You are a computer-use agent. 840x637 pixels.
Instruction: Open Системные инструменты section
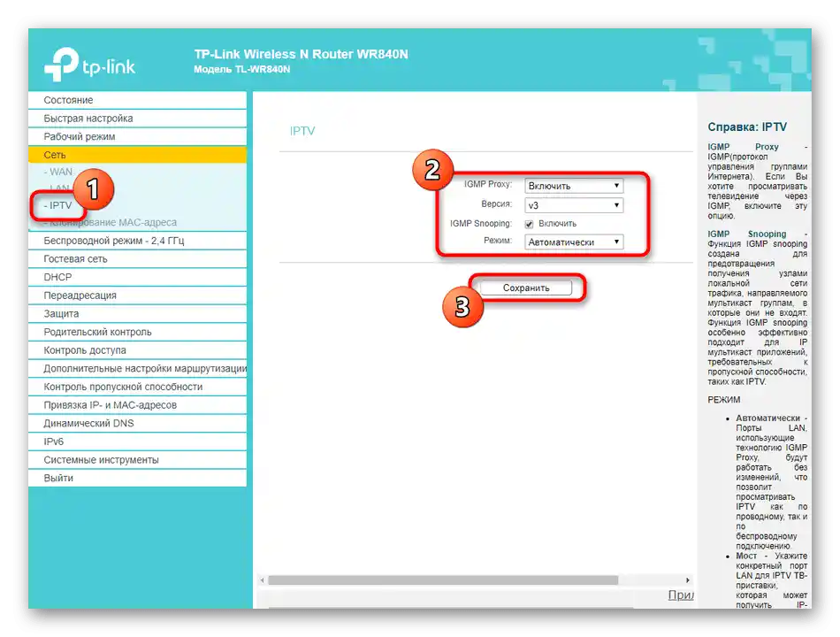pyautogui.click(x=137, y=459)
